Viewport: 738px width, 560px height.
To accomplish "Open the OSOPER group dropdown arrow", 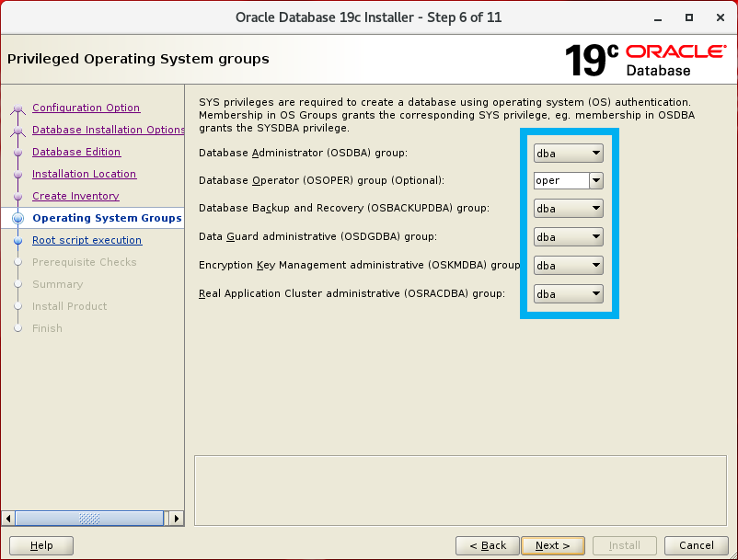I will coord(596,180).
